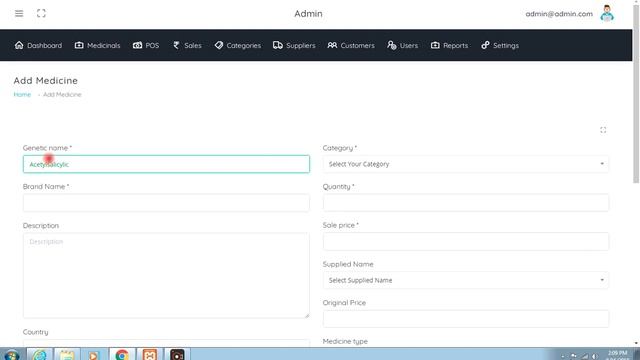
Task: Toggle fullscreen icon in the header
Action: 41,13
